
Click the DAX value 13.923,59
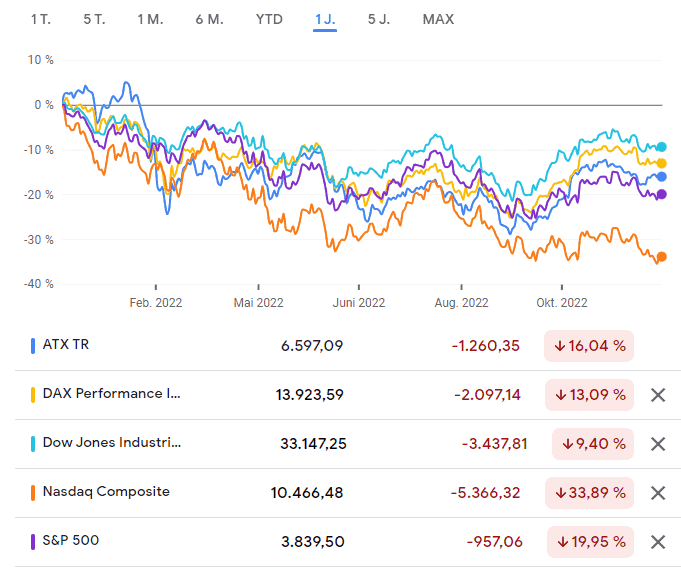point(310,395)
